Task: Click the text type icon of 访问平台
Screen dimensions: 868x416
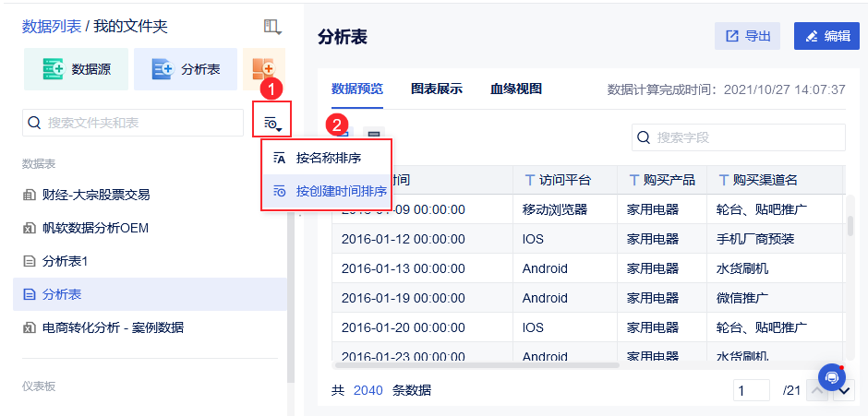Action: (x=530, y=180)
